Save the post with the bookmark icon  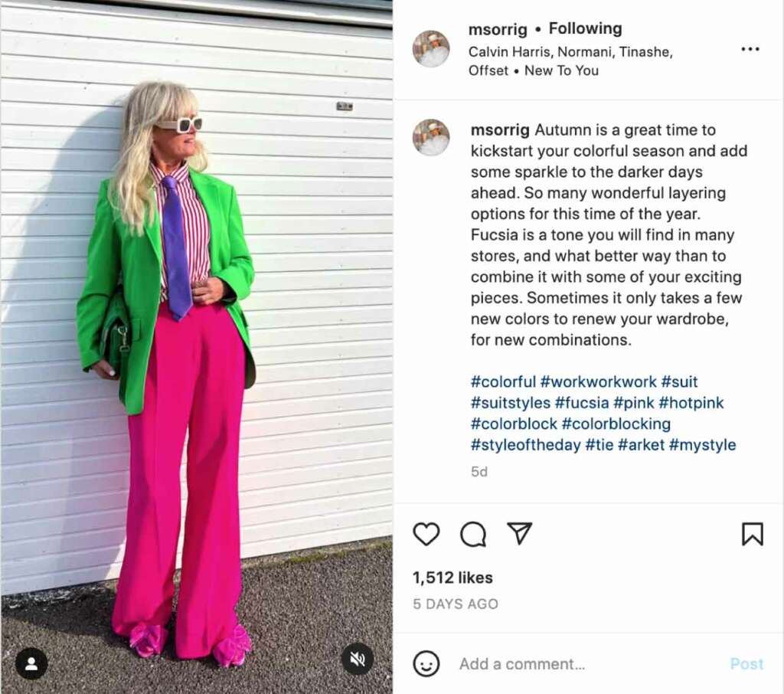(x=752, y=534)
